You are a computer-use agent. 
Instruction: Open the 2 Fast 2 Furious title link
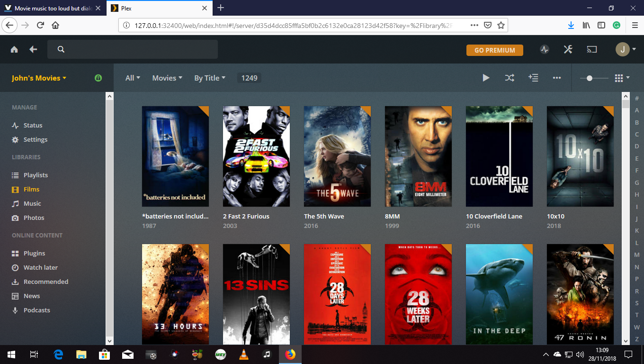point(246,216)
